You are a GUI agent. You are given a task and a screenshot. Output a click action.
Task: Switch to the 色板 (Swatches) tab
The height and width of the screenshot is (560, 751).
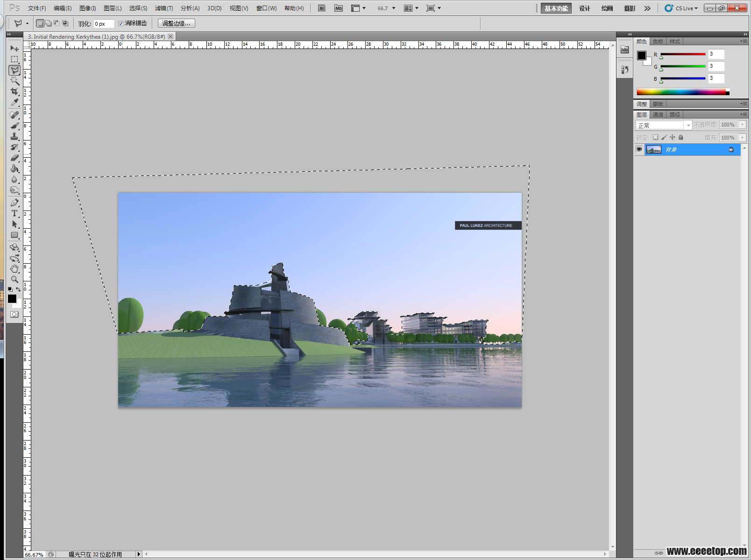pos(658,42)
